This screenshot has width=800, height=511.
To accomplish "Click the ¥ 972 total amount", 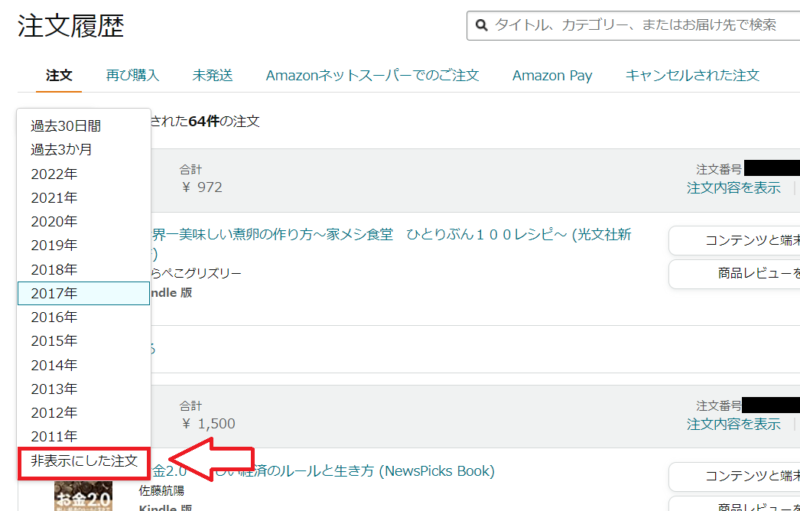I will 202,187.
